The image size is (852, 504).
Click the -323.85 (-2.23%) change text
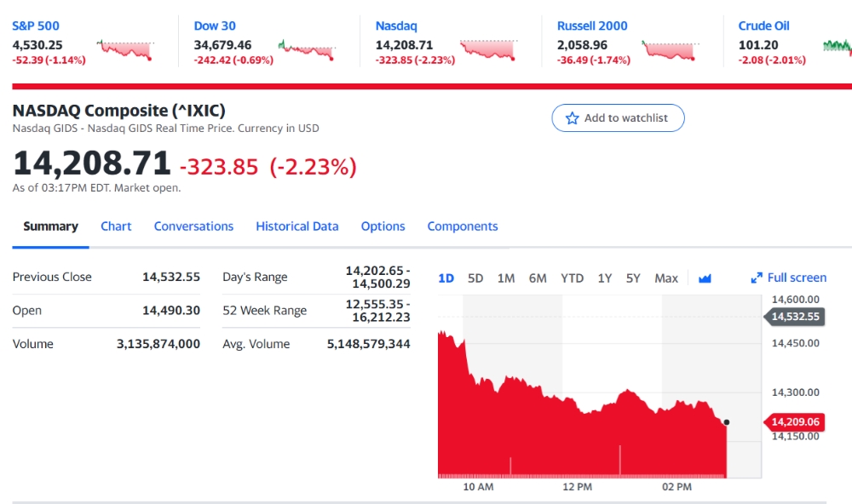point(268,167)
